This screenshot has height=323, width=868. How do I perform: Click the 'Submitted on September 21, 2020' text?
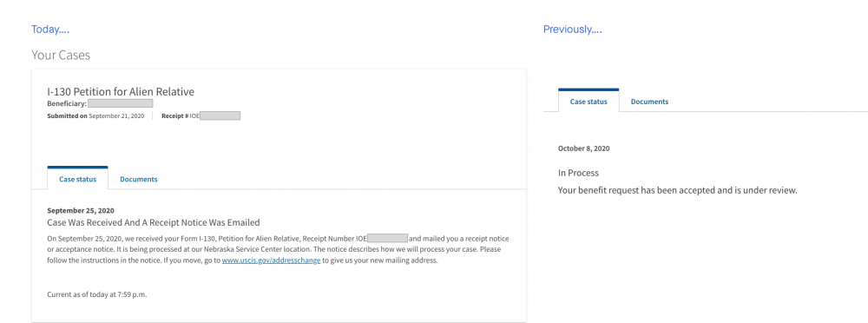point(95,115)
